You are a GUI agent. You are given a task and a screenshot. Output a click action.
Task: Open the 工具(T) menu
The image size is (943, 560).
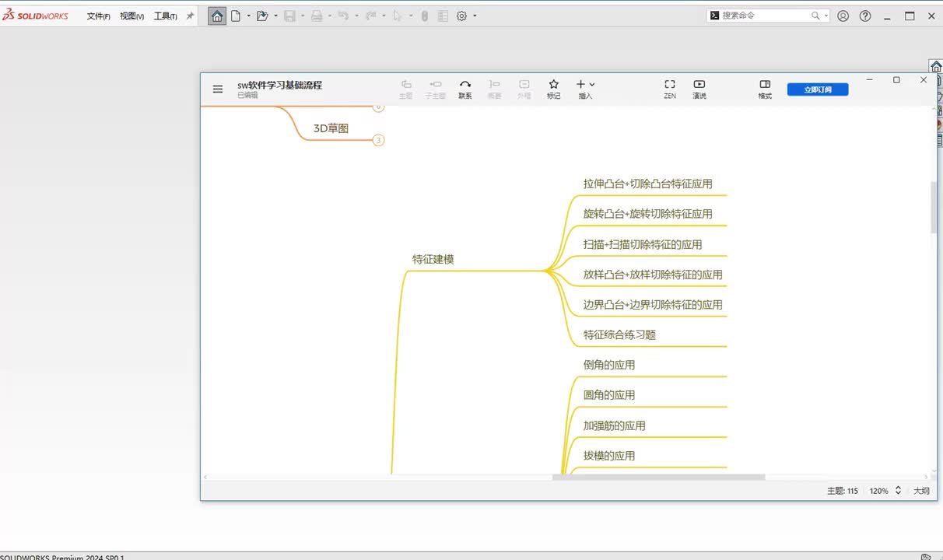tap(165, 16)
